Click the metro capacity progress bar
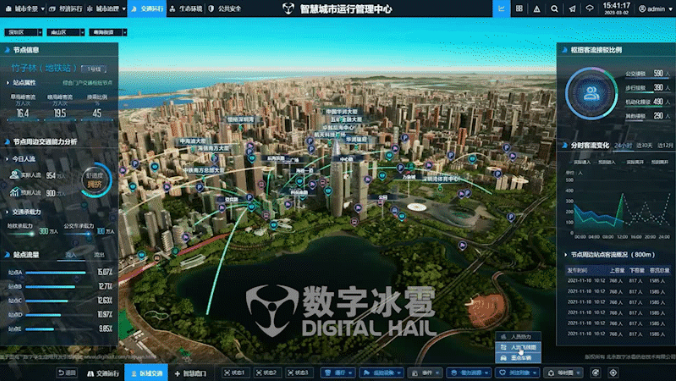676x381 pixels. [x=21, y=234]
